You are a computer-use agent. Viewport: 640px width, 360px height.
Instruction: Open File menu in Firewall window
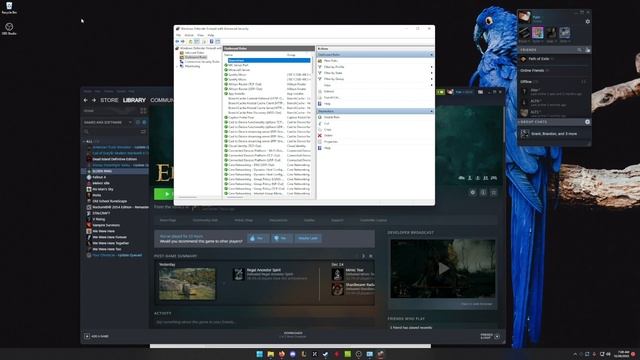tap(178, 35)
